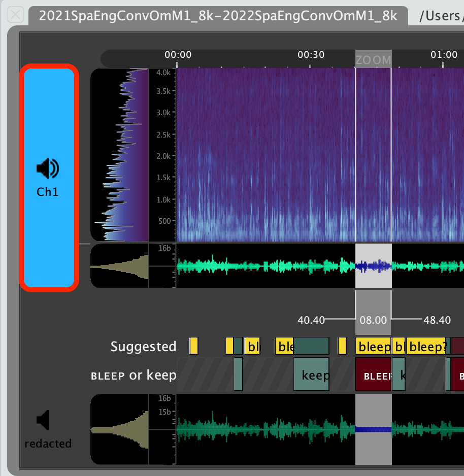The width and height of the screenshot is (464, 476).
Task: Click the first small yellow suggestion marker
Action: pyautogui.click(x=193, y=345)
